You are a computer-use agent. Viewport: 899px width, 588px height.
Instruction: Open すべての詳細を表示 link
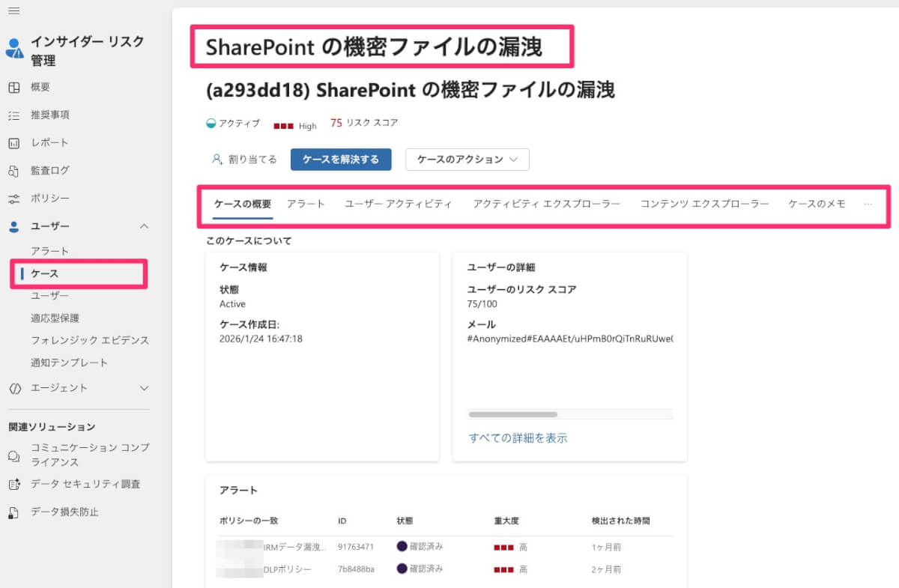[518, 438]
